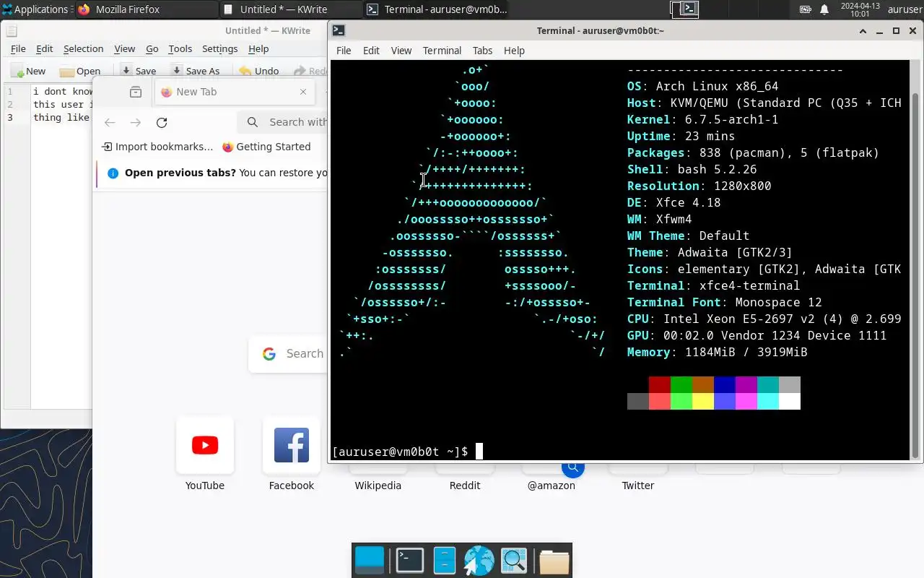Click the Google search box on New Tab

pos(289,354)
